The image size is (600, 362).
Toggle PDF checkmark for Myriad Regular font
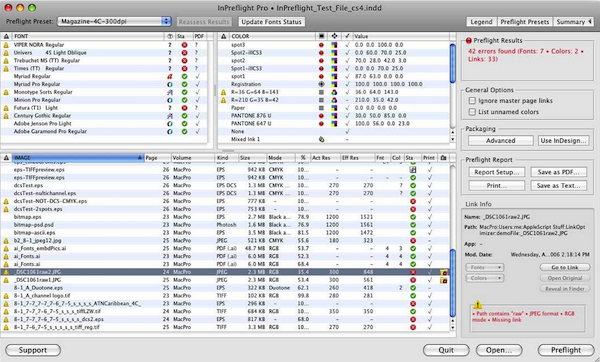pyautogui.click(x=197, y=76)
